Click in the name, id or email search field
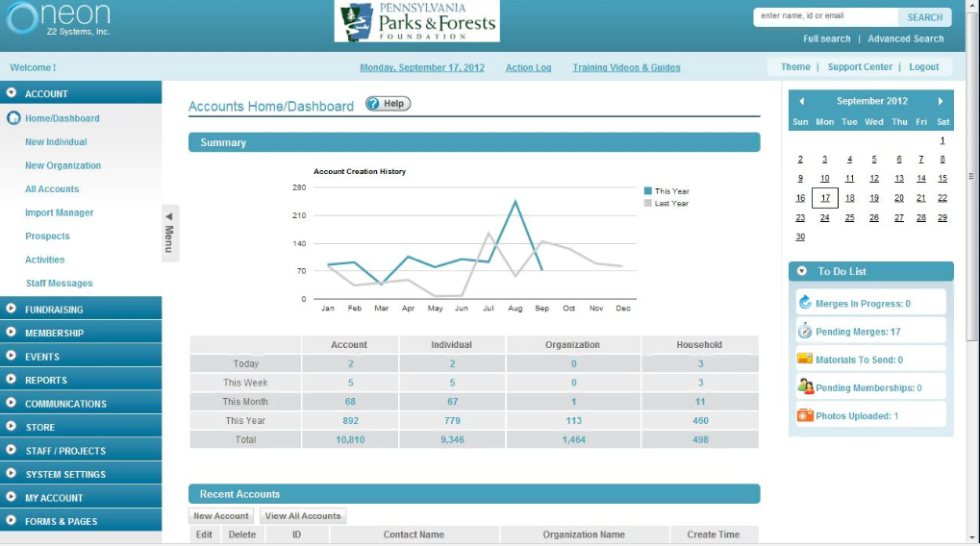Screen dimensions: 980x546 [825, 17]
